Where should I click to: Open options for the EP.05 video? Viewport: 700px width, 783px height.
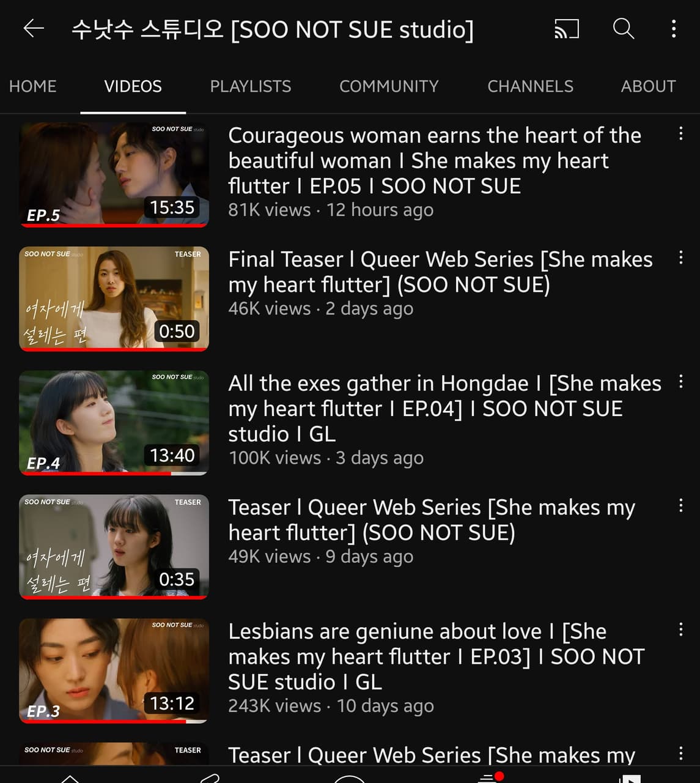pyautogui.click(x=680, y=134)
